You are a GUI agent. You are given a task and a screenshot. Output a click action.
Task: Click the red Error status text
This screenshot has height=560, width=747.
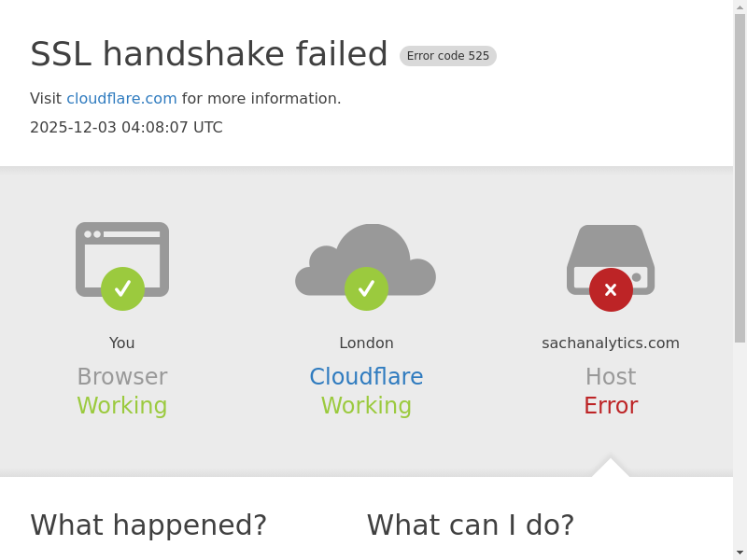[611, 406]
